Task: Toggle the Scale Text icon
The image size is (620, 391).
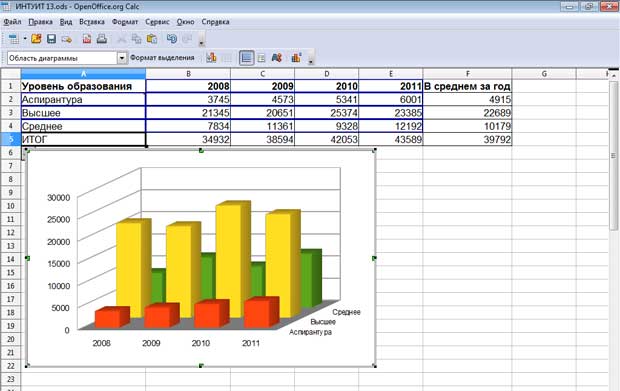Action: tap(277, 58)
